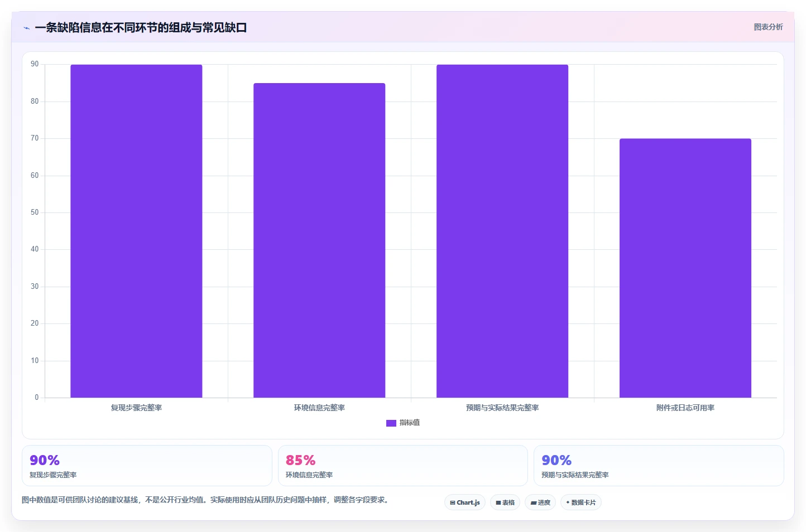Click the axis label 复现步骤完整率

pyautogui.click(x=136, y=408)
